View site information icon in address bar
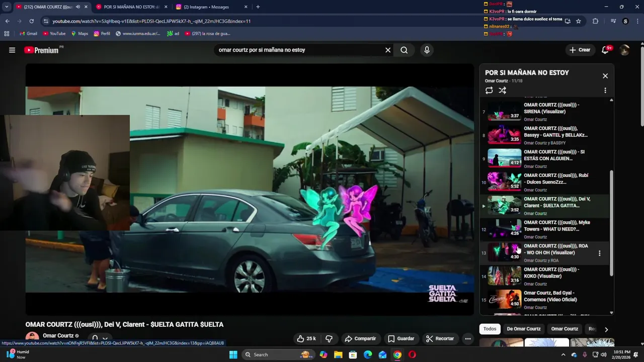Viewport: 644px width, 362px height. click(x=46, y=21)
